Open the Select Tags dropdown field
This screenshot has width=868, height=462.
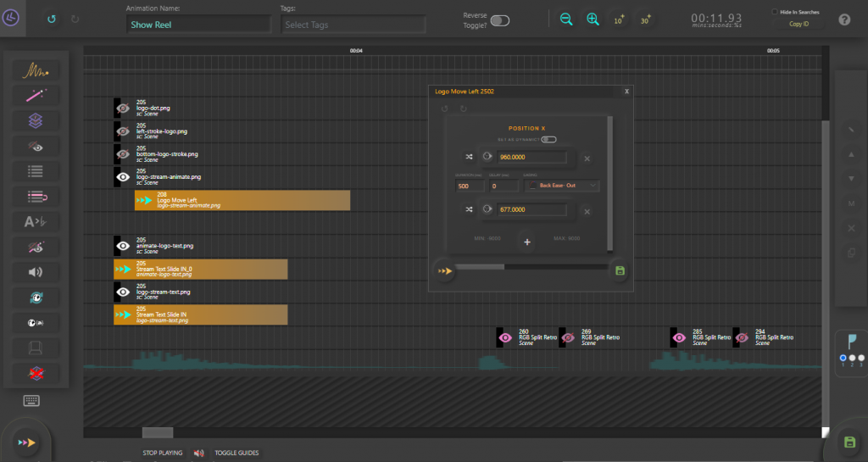[x=353, y=25]
